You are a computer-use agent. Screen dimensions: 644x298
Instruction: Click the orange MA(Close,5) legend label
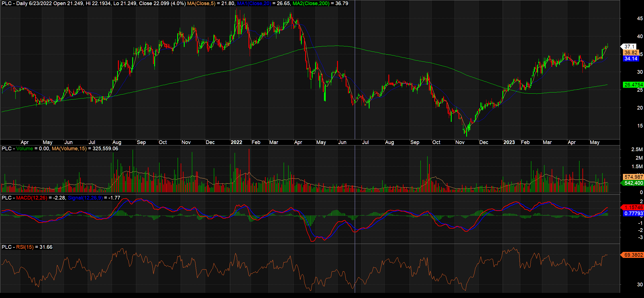point(201,3)
